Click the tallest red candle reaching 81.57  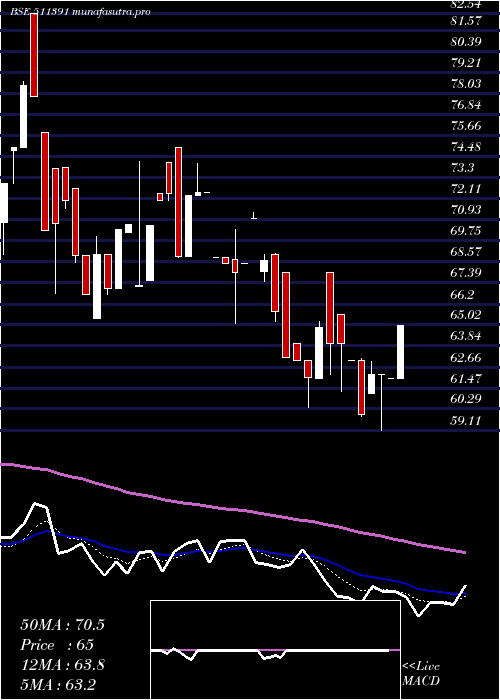tap(34, 55)
